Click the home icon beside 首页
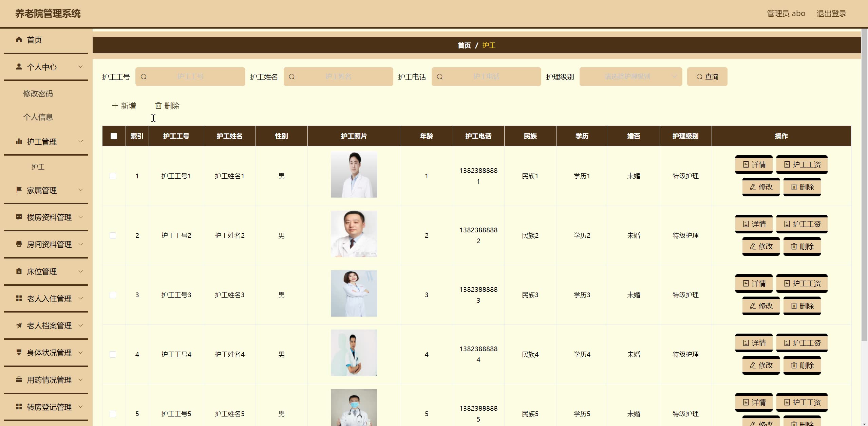Screen dimensions: 868x426 click(19, 40)
